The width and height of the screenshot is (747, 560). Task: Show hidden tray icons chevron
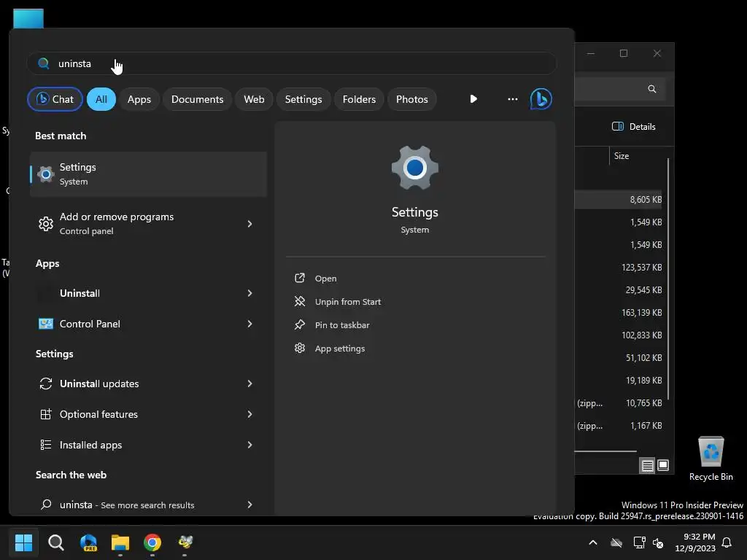point(593,542)
